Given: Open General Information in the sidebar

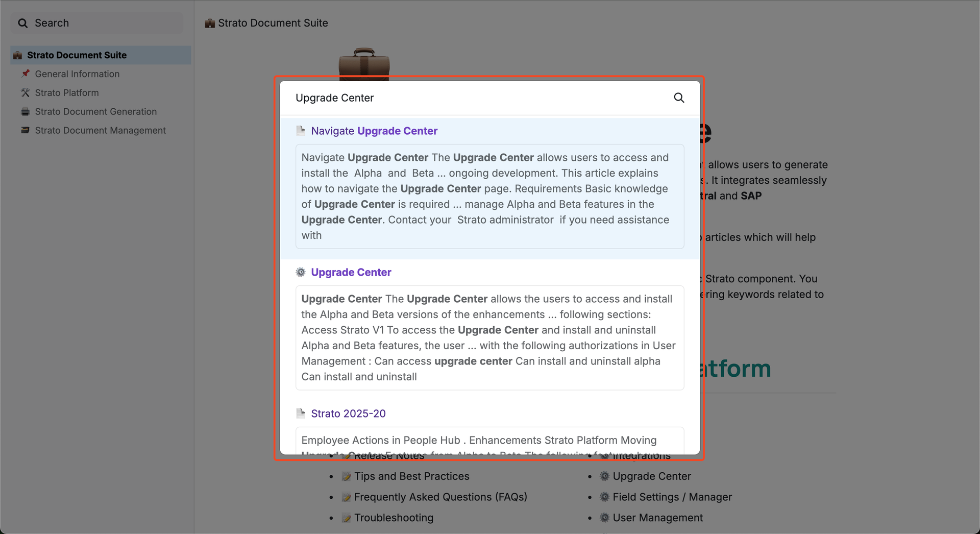Looking at the screenshot, I should (77, 74).
